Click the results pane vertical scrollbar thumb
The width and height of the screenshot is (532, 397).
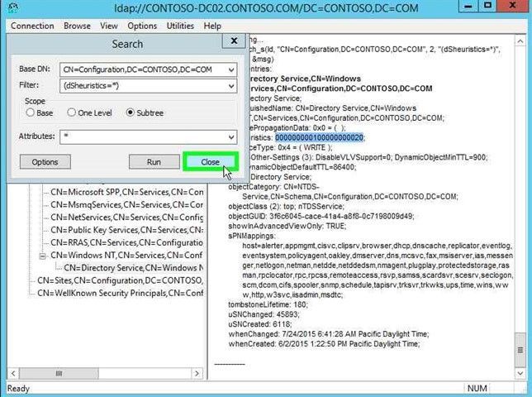[x=520, y=350]
